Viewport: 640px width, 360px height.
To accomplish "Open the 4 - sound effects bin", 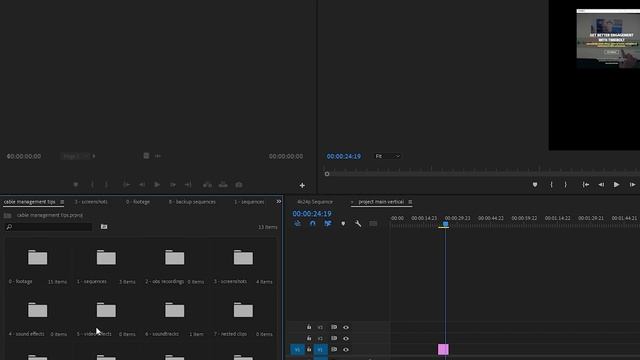I will coord(38,310).
